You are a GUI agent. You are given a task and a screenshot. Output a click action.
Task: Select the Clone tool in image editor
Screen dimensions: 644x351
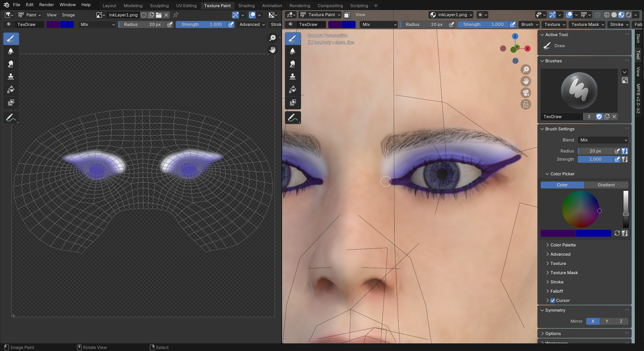[11, 77]
